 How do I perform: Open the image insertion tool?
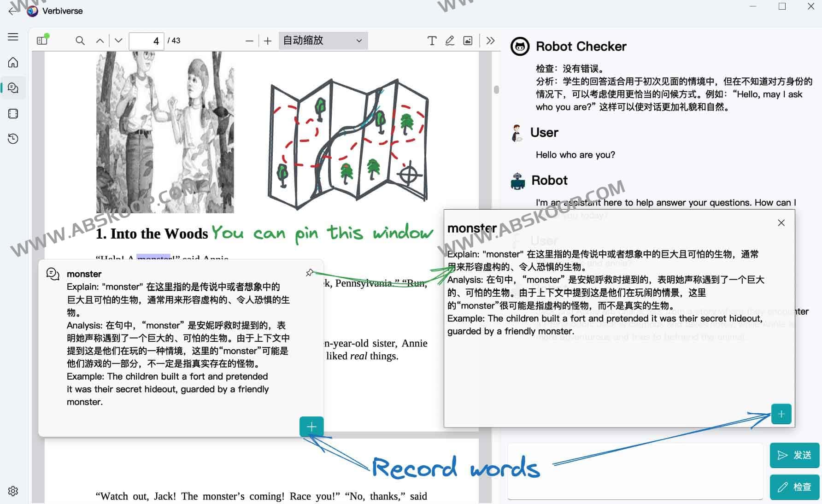468,41
